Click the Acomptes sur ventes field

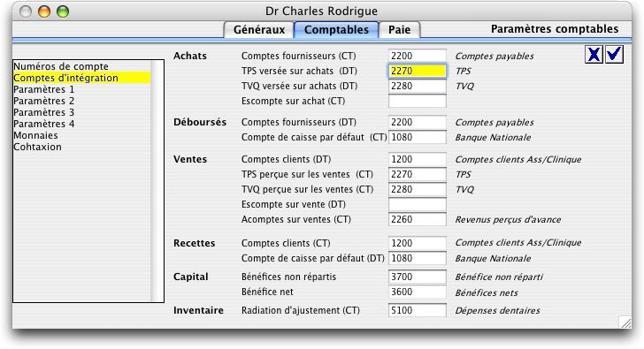pyautogui.click(x=418, y=219)
